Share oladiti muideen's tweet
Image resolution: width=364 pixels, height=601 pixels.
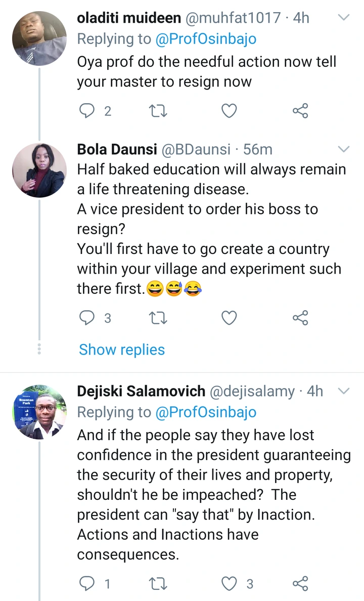click(x=300, y=111)
